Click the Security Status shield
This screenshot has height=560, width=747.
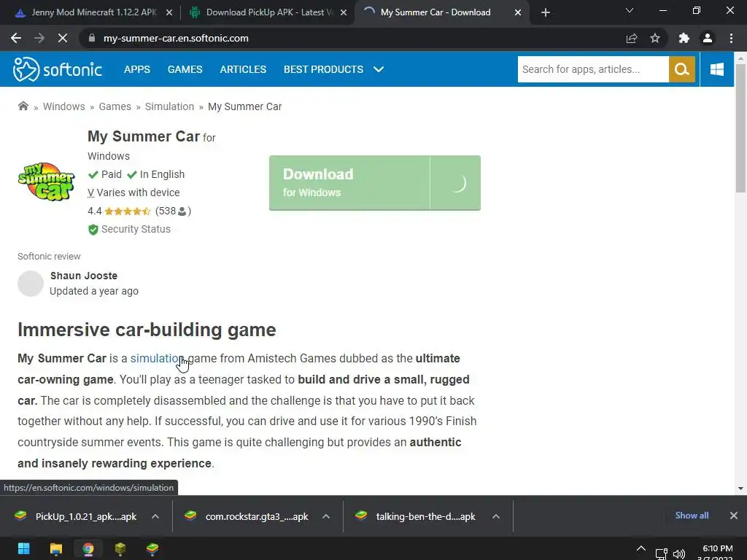coord(93,230)
